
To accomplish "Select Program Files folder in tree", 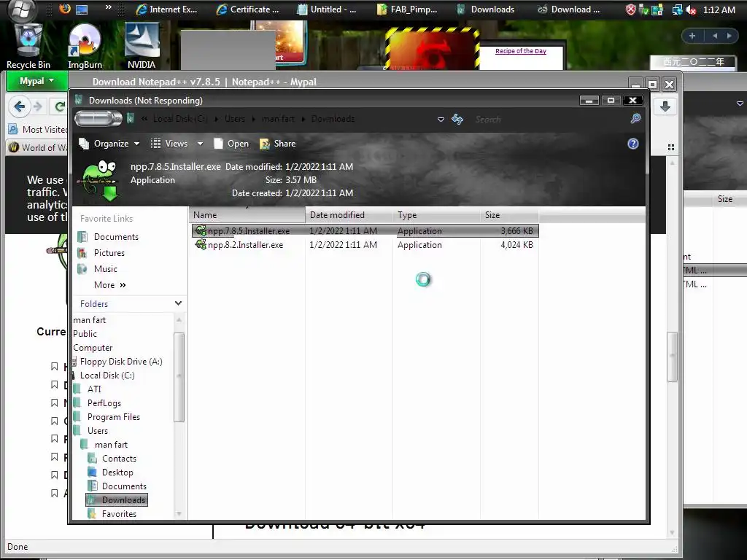I will coord(108,416).
